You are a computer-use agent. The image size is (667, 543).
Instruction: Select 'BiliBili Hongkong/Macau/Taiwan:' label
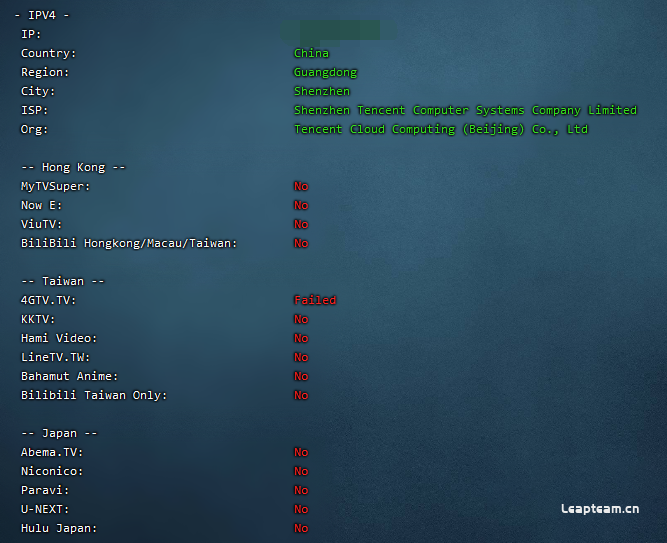coord(129,243)
